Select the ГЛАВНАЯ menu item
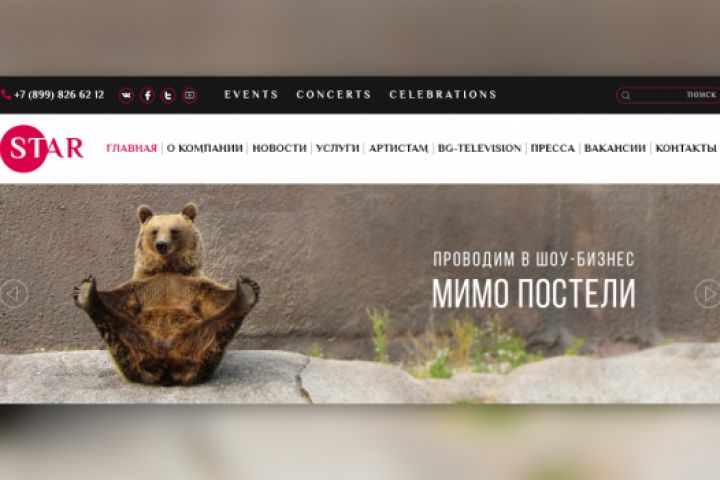Viewport: 720px width, 480px height. coord(132,148)
